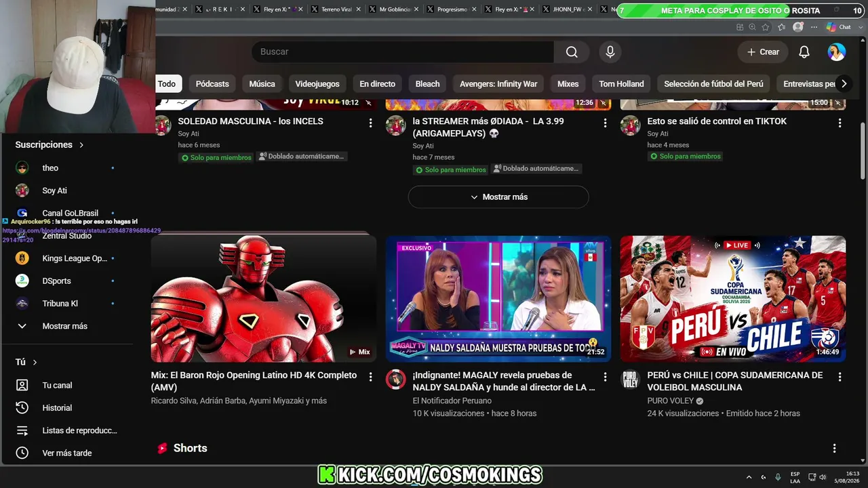
Task: Select the Avengers: Infinity War chip
Action: 498,84
